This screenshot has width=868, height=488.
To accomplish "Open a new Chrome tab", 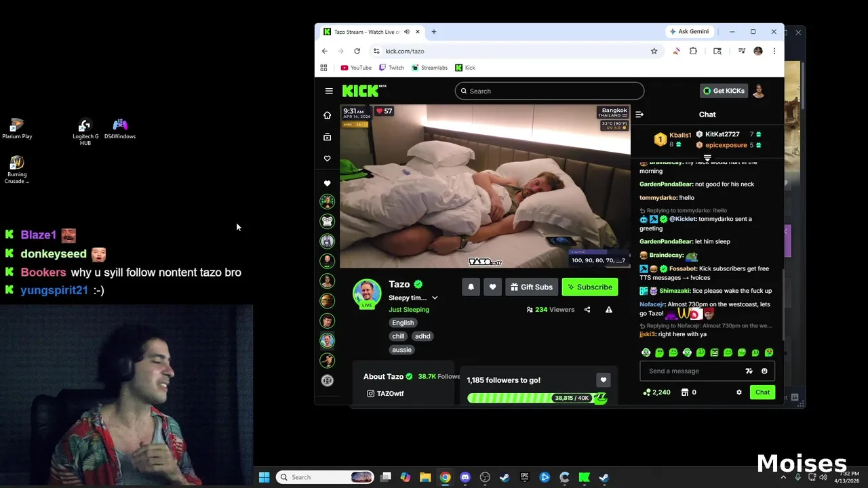I will [x=433, y=32].
